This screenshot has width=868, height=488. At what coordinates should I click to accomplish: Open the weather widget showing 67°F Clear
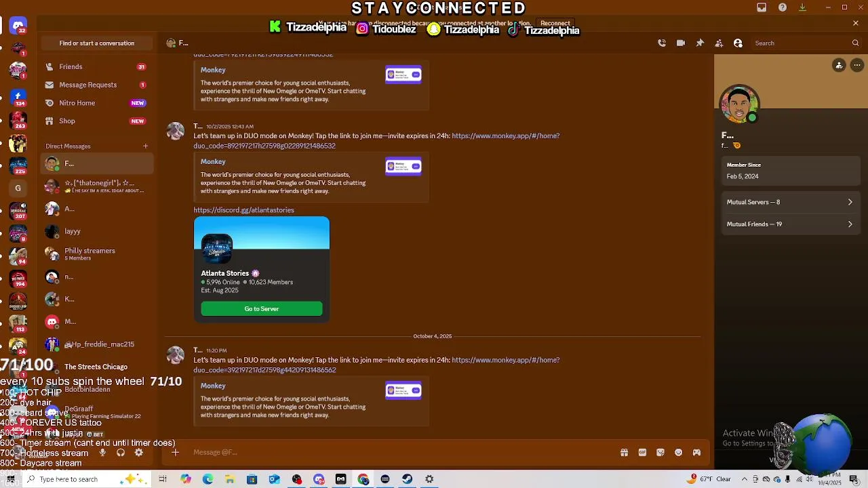click(x=709, y=479)
